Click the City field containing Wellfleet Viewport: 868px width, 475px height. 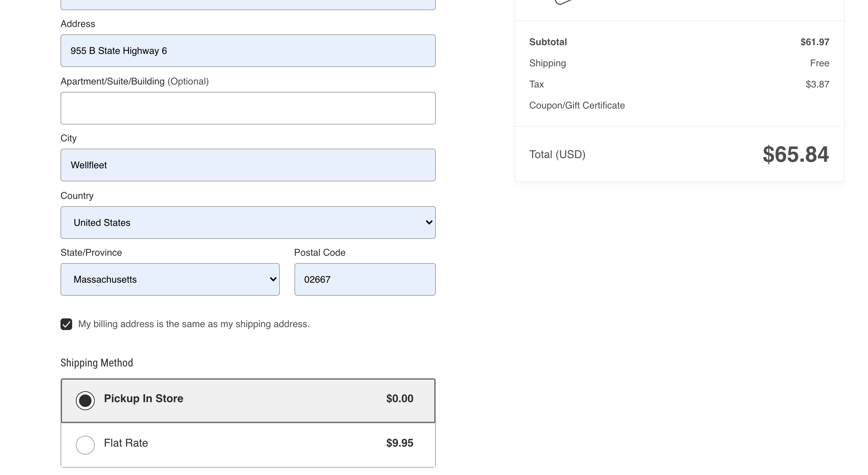(248, 165)
